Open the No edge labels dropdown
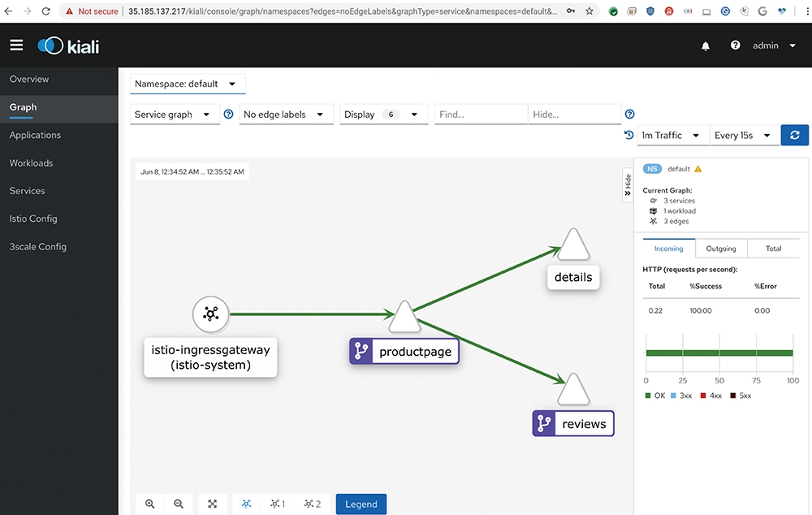The image size is (812, 515). tap(286, 115)
